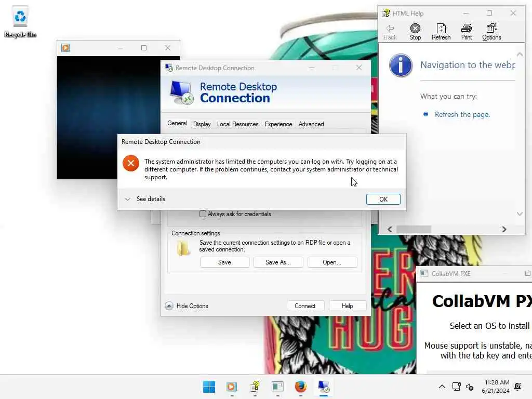Expand See details in error dialog
This screenshot has width=532, height=399.
click(145, 199)
